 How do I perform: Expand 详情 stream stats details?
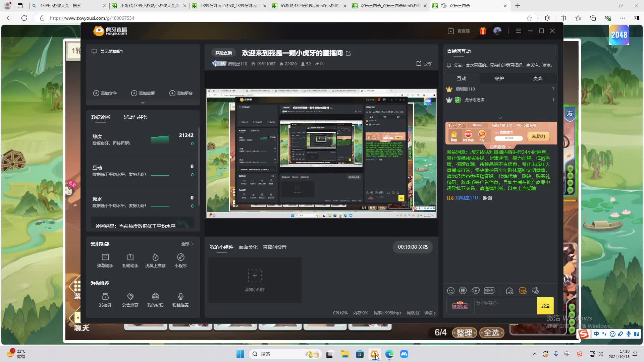pos(430,313)
